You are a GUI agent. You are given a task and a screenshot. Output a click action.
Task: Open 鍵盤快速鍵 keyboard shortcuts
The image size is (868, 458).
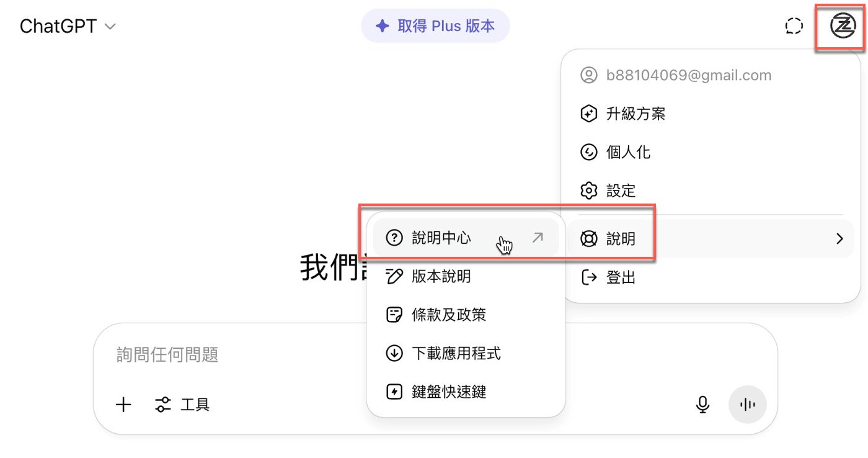pos(448,392)
